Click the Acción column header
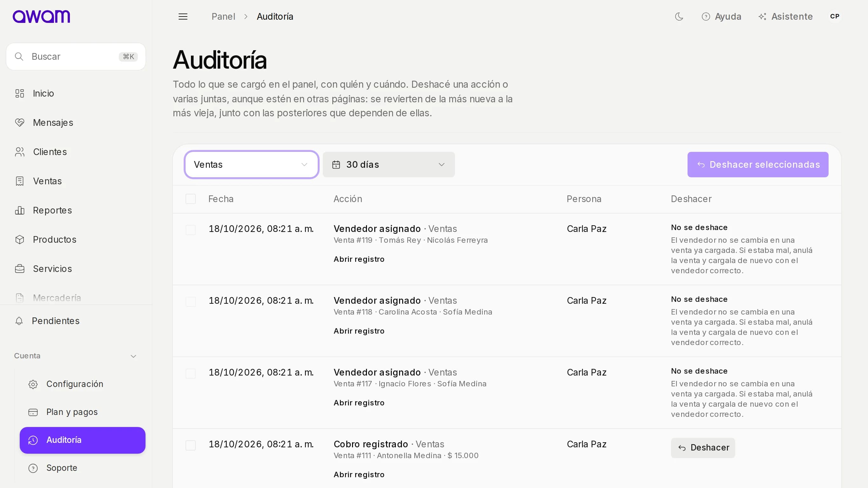This screenshot has height=488, width=868. point(348,199)
